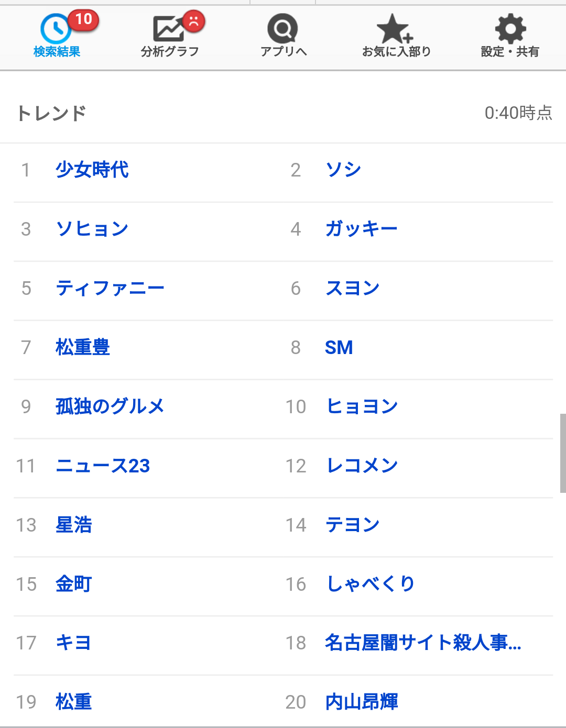The height and width of the screenshot is (728, 566).
Task: Tap the アプリへ magnifier icon
Action: (282, 29)
